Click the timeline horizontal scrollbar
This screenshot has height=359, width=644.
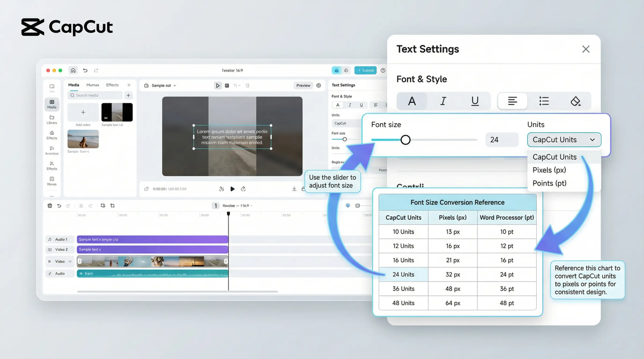click(x=177, y=291)
